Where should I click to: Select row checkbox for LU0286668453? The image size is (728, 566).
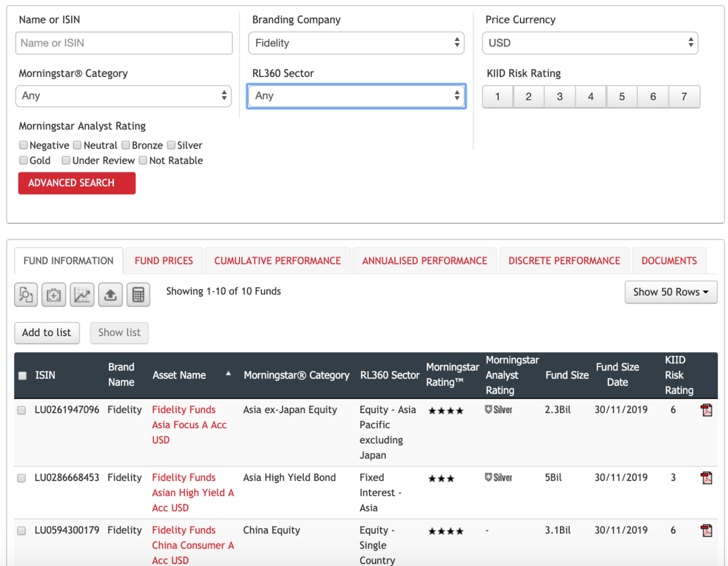22,478
